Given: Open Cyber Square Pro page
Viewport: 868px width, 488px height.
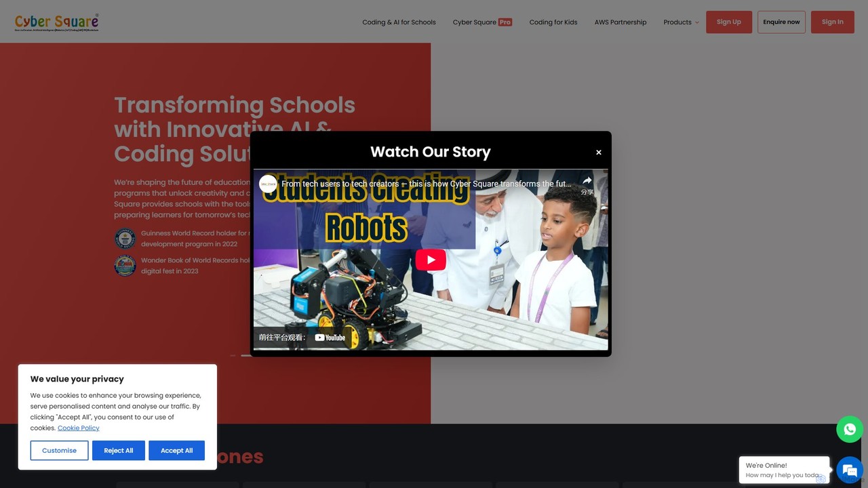Looking at the screenshot, I should (x=482, y=22).
